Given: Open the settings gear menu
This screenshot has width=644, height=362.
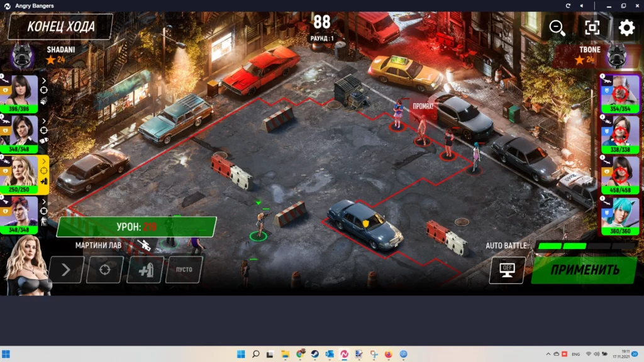Looking at the screenshot, I should [x=626, y=27].
